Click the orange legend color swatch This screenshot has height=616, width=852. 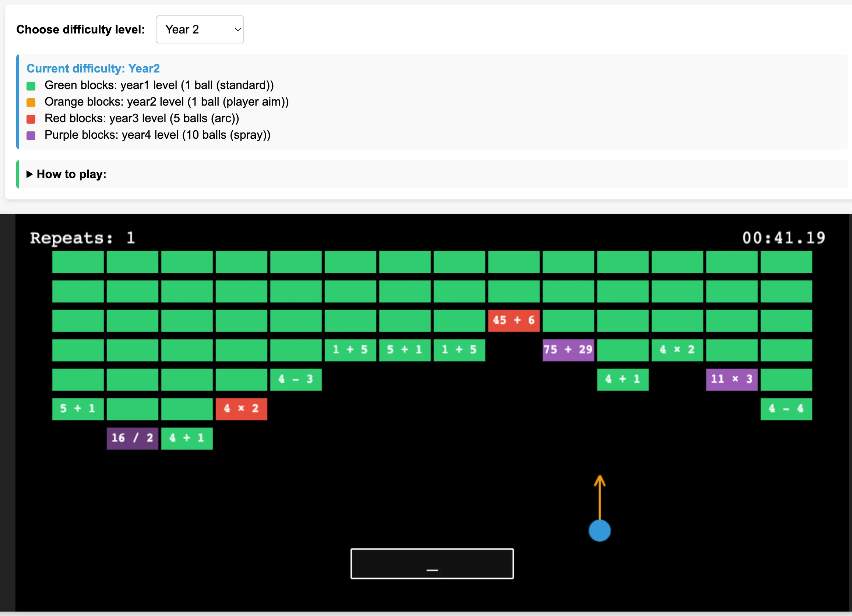point(31,102)
